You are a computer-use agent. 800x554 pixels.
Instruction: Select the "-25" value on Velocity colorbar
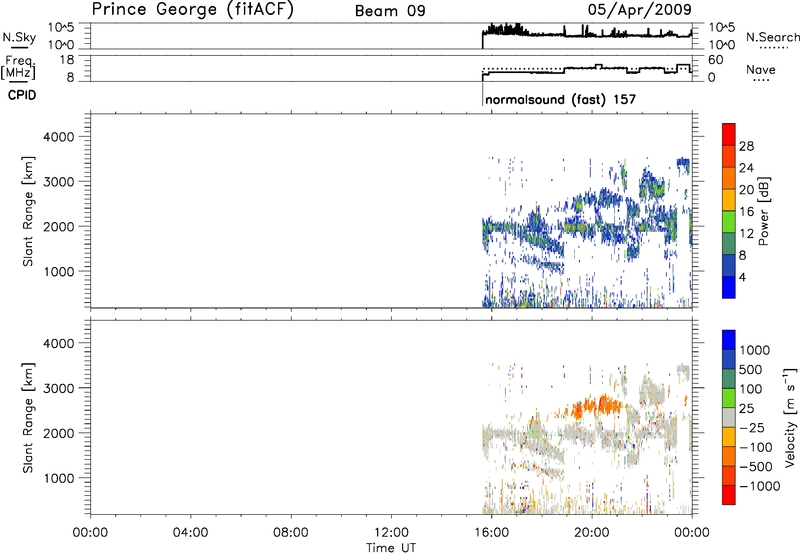tap(752, 427)
